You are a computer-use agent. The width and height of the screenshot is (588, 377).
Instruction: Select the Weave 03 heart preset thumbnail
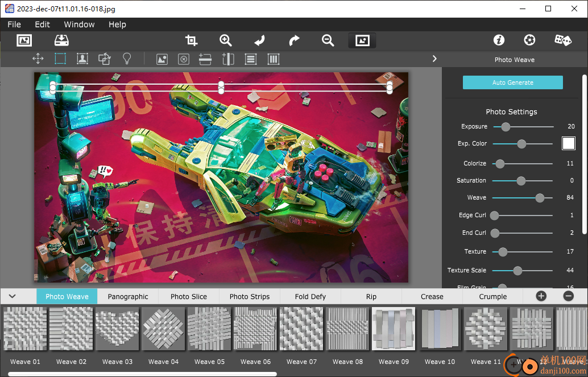tap(117, 329)
